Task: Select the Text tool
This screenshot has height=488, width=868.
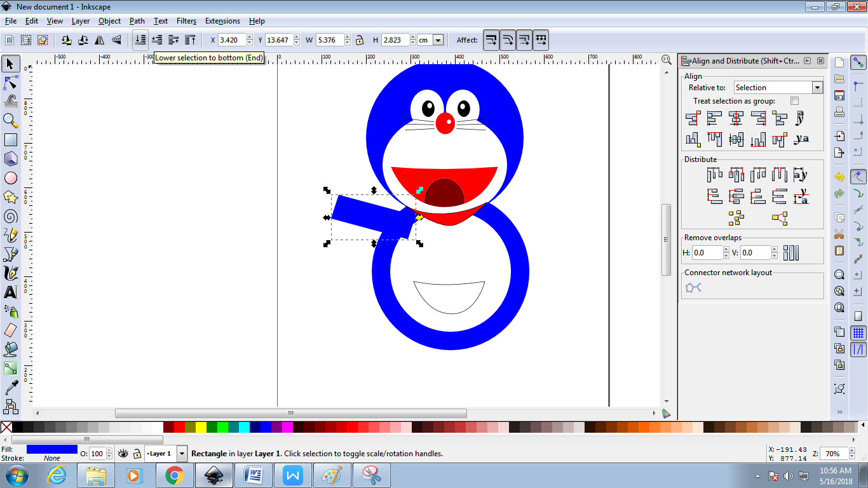Action: click(x=10, y=292)
